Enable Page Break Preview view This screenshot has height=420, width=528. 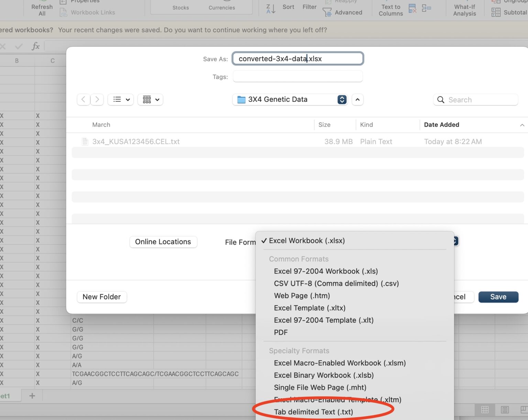click(524, 410)
